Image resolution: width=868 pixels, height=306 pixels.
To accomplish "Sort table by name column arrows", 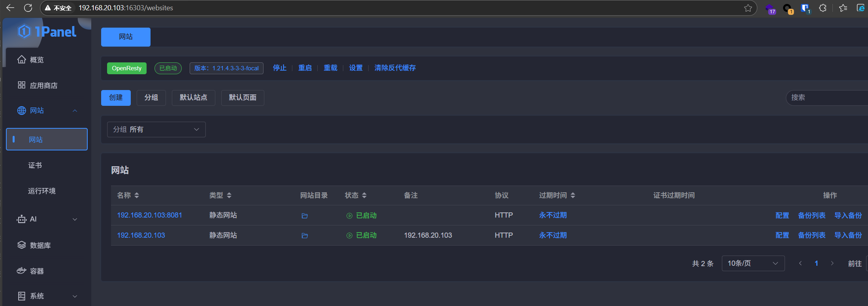I will coord(137,195).
